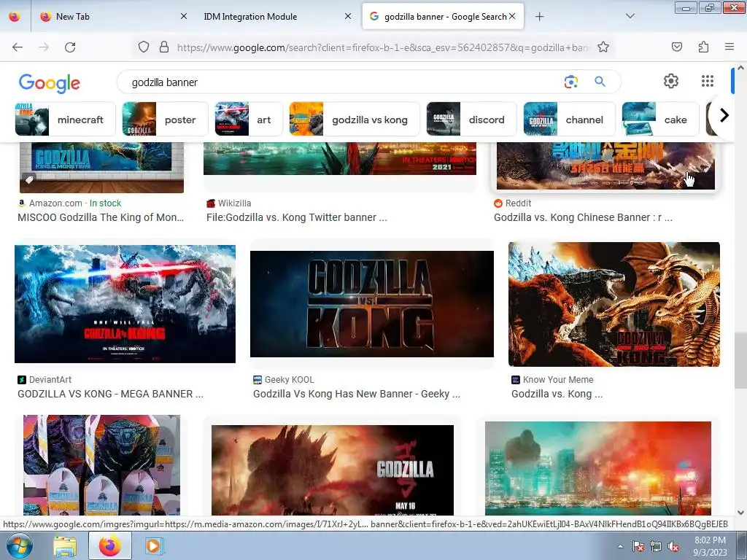
Task: Click the forward navigation arrow
Action: [x=44, y=47]
